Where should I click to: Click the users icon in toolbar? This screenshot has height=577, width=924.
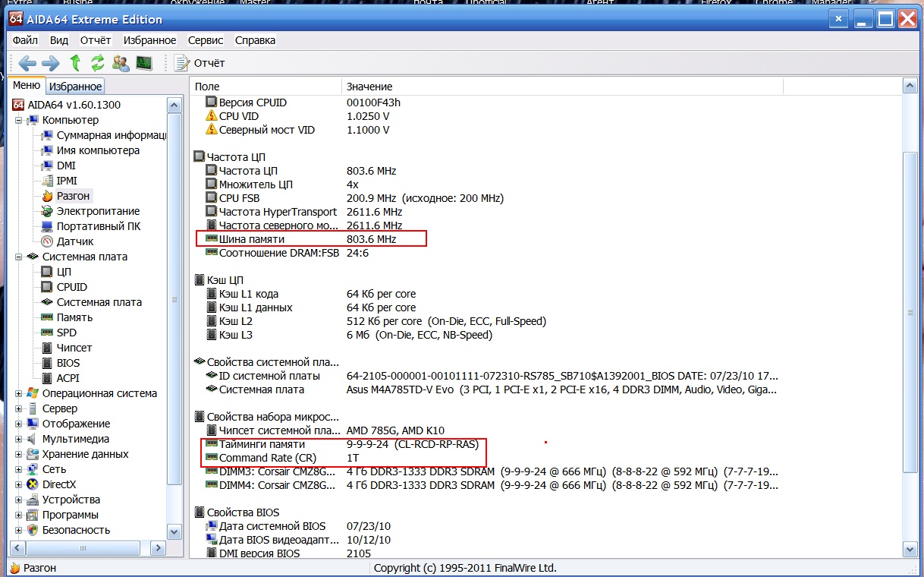[121, 63]
